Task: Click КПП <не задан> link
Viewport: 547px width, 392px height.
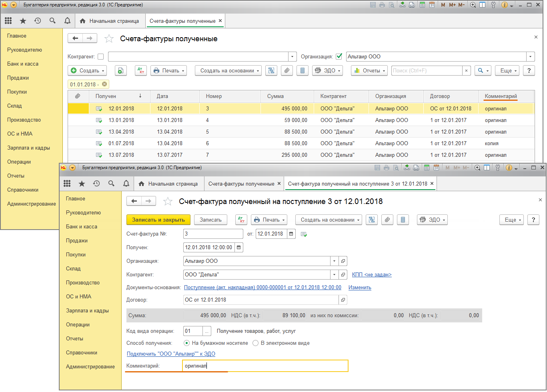Action: pos(372,274)
